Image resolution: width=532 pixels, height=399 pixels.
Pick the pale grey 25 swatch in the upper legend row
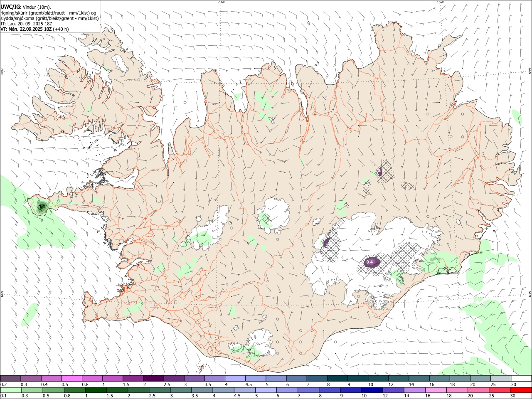tap(500, 378)
